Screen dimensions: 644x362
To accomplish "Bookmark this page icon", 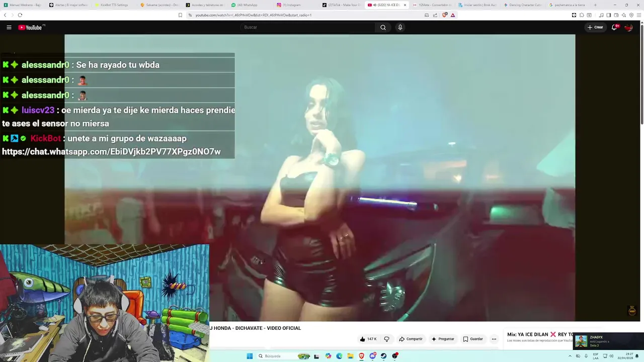I will [180, 15].
